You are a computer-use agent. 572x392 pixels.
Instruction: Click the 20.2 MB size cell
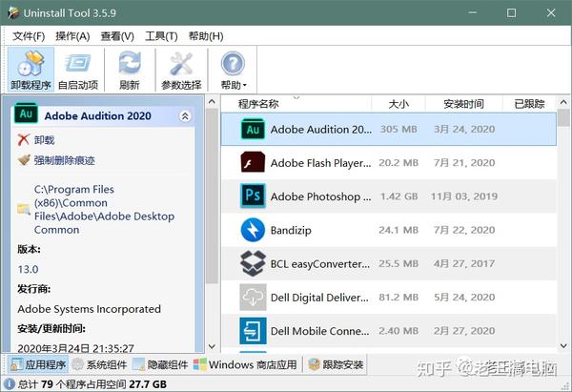[x=398, y=162]
